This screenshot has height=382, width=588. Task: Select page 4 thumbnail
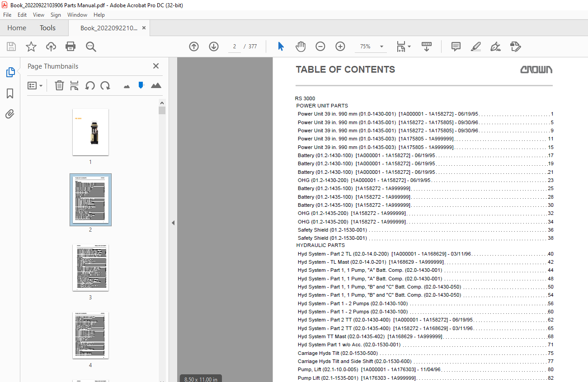point(90,335)
